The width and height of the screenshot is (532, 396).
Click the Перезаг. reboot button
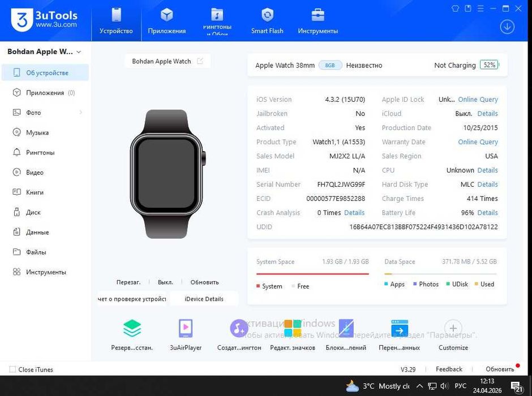coord(128,282)
